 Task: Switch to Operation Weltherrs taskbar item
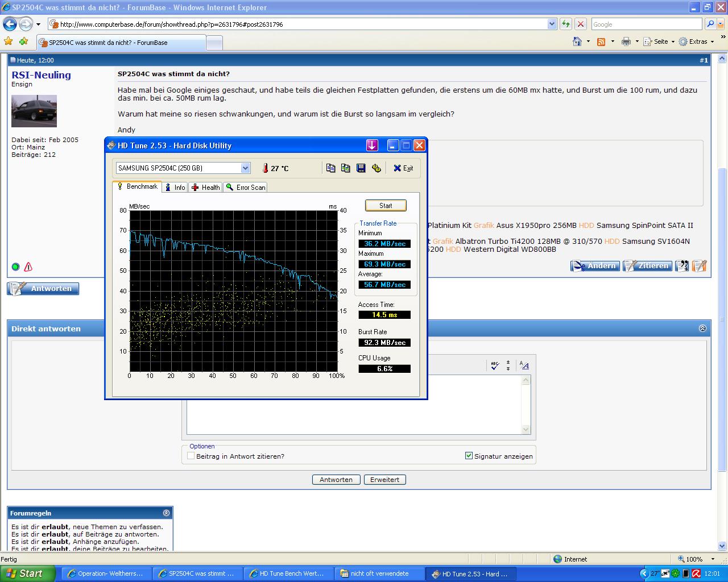107,573
